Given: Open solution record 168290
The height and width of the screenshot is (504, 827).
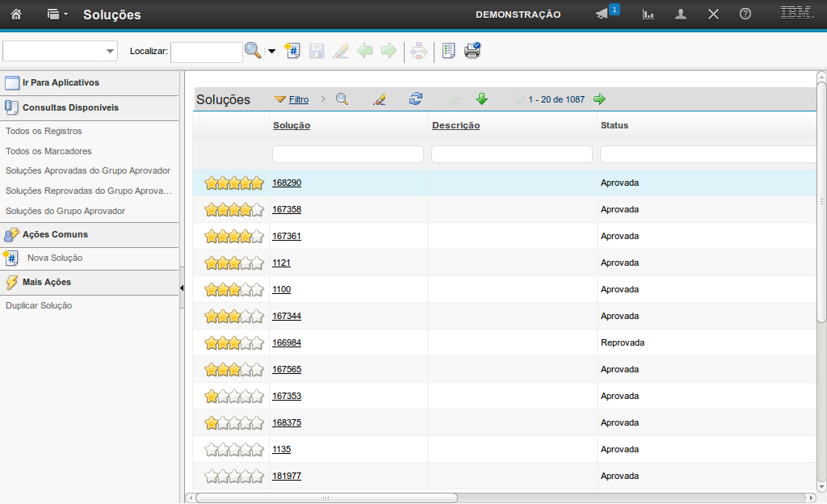Looking at the screenshot, I should [287, 183].
